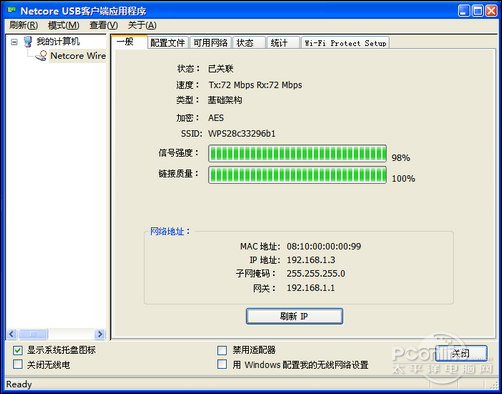
Task: Enable the turn off radio checkbox
Action: [x=18, y=364]
